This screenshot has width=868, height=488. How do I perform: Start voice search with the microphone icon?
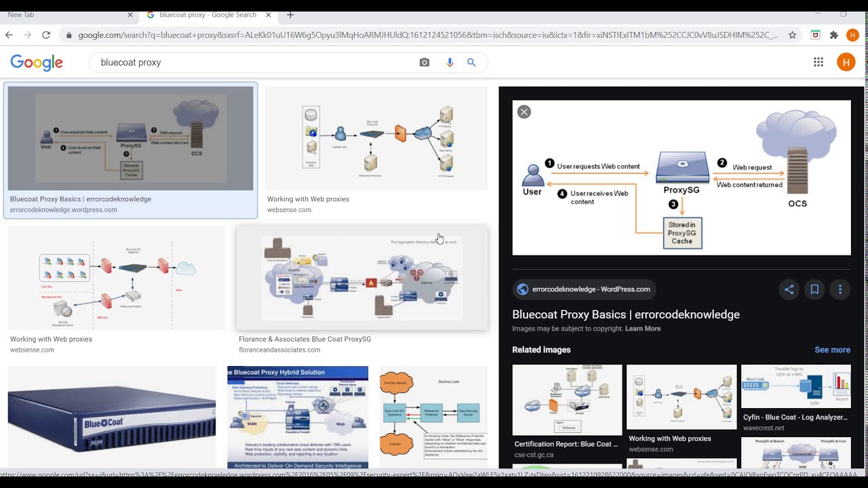click(449, 62)
